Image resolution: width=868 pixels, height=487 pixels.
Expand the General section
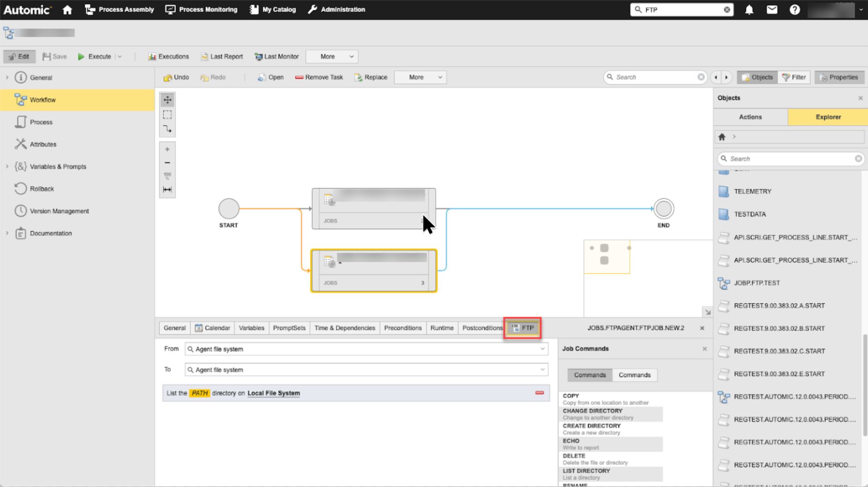7,78
